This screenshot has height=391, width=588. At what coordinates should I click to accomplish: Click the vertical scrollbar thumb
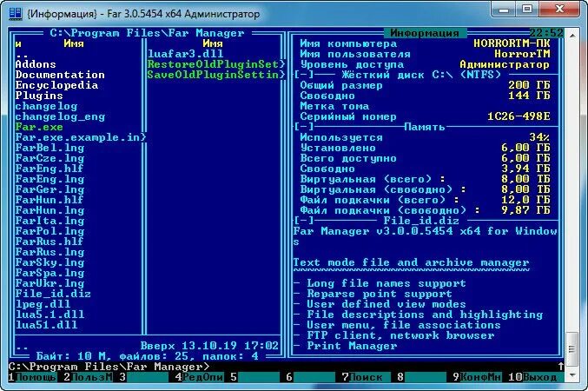pyautogui.click(x=572, y=349)
